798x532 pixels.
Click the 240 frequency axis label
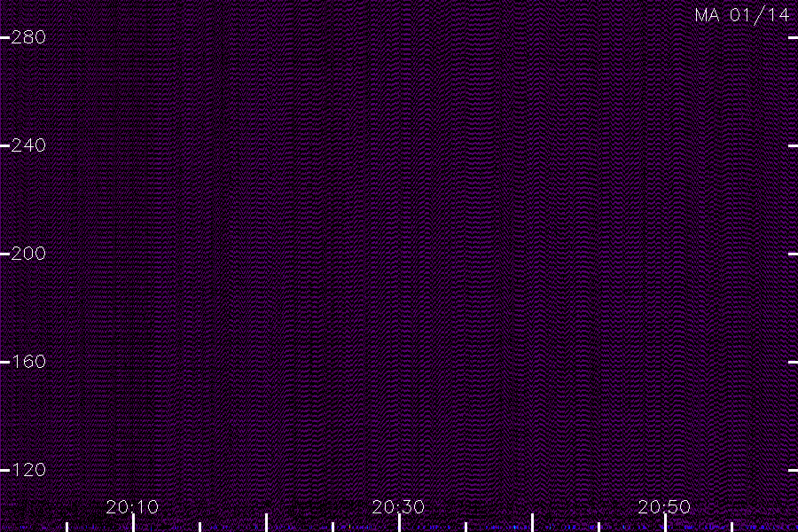[x=28, y=145]
